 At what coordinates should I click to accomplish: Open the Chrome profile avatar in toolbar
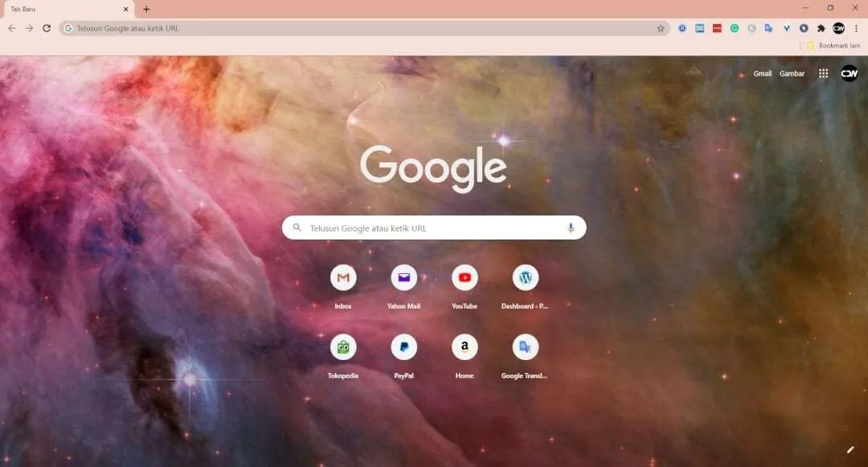[838, 28]
